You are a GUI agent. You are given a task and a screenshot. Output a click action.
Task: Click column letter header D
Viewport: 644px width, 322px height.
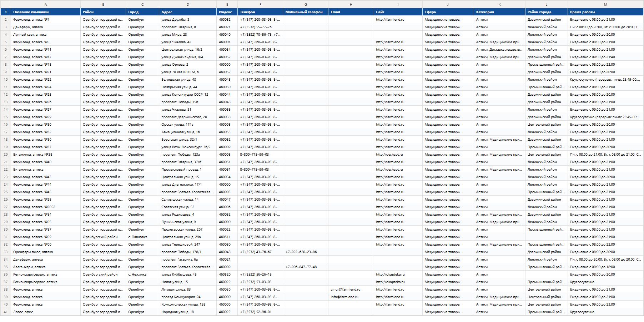click(x=188, y=4)
